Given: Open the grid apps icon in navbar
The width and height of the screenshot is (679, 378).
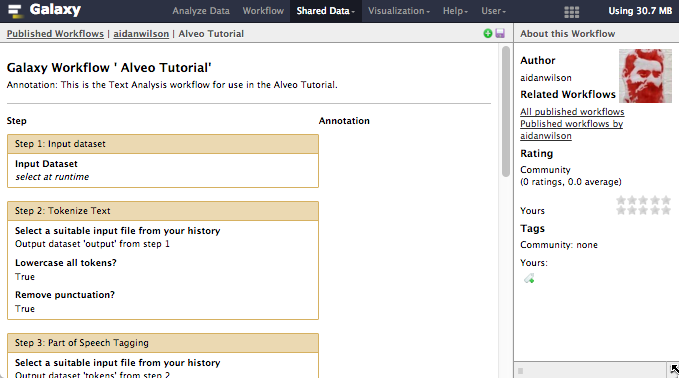Looking at the screenshot, I should coord(572,12).
